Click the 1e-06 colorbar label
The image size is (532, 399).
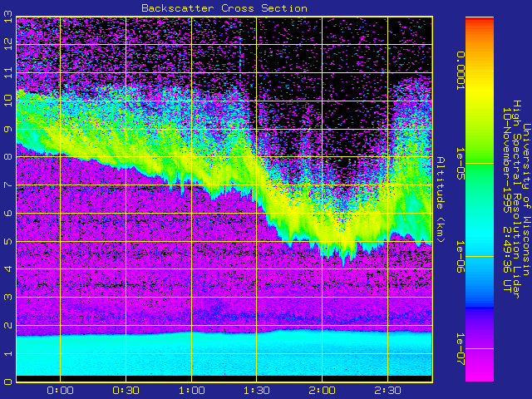[460, 257]
